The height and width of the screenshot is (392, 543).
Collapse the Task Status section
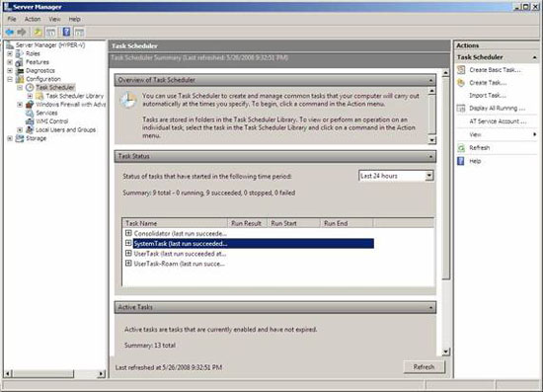pos(430,157)
